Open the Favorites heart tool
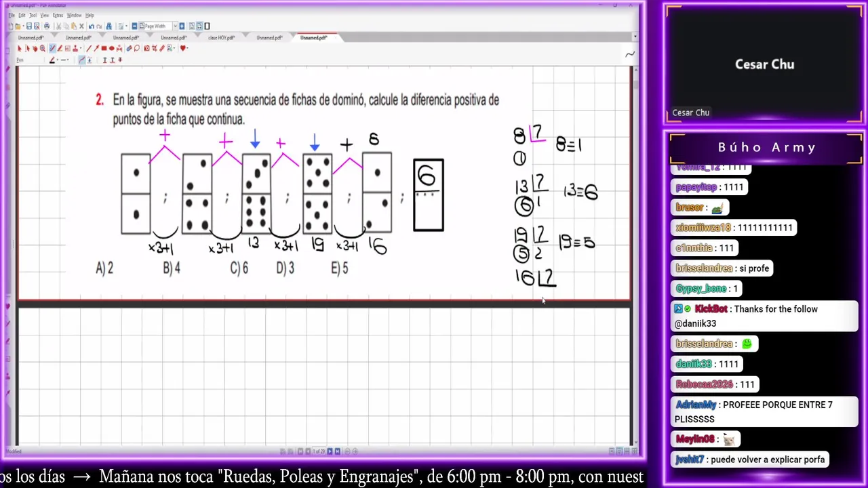868x488 pixels. [182, 49]
